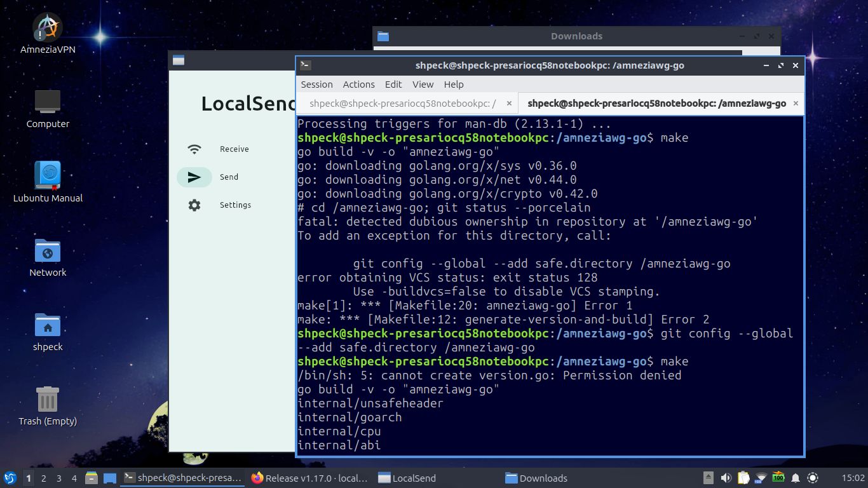Select Send label in LocalSend sidebar
868x488 pixels.
click(229, 177)
